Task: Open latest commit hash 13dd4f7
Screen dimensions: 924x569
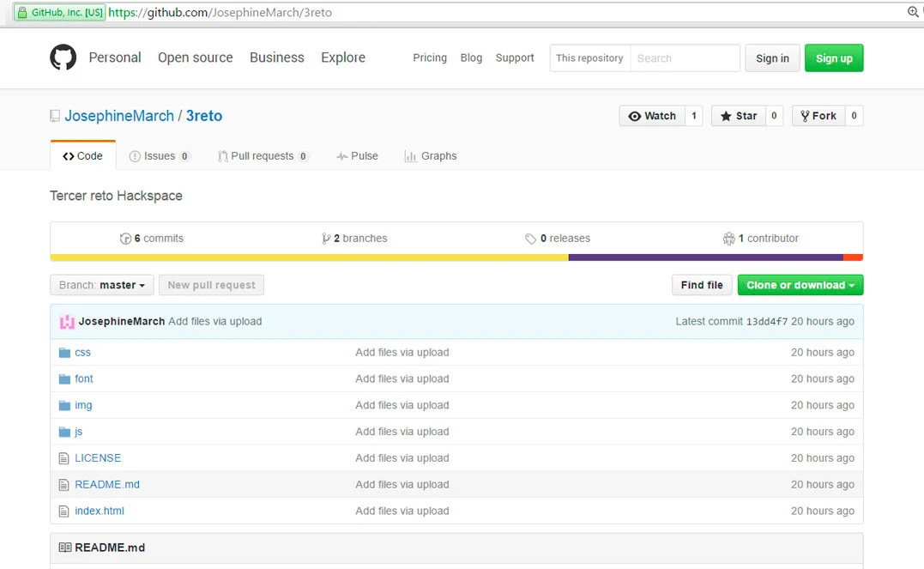Action: (x=767, y=321)
